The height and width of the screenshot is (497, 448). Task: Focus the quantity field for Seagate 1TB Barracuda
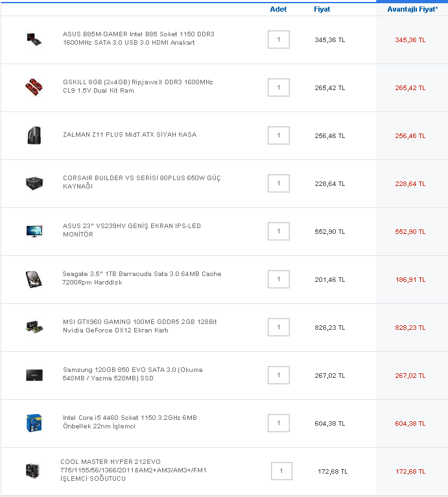click(279, 279)
